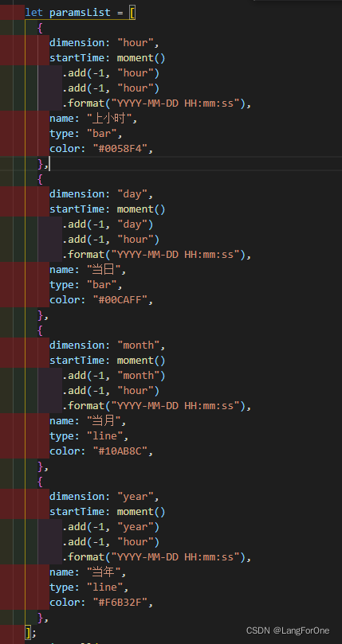Click the dimension: "month" line

pos(108,345)
